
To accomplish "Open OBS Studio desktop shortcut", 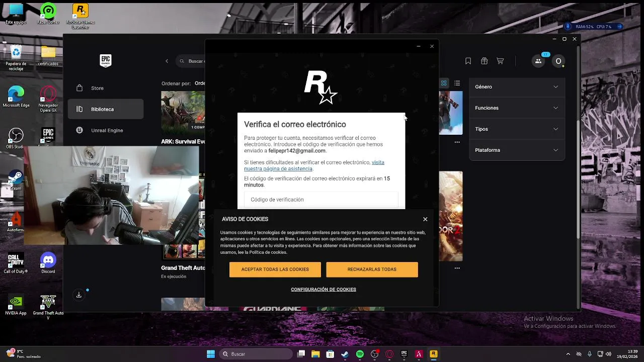I will (16, 138).
